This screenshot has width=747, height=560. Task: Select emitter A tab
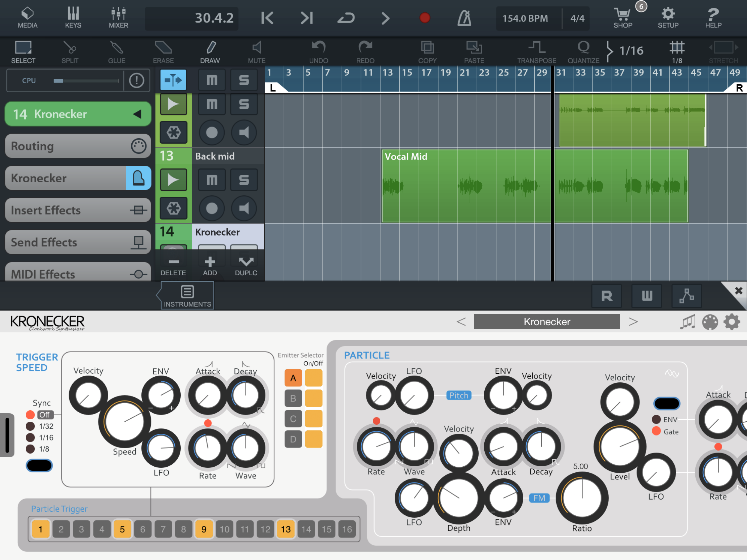(293, 378)
